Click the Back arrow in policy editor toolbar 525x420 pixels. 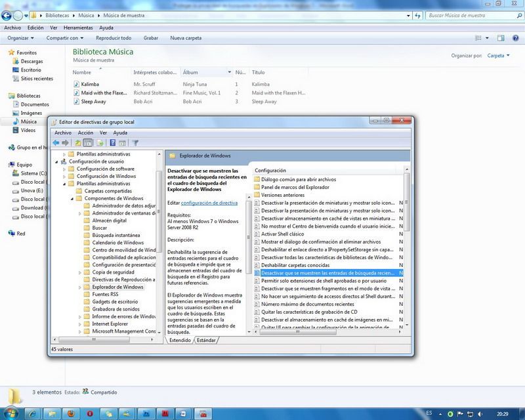click(56, 142)
